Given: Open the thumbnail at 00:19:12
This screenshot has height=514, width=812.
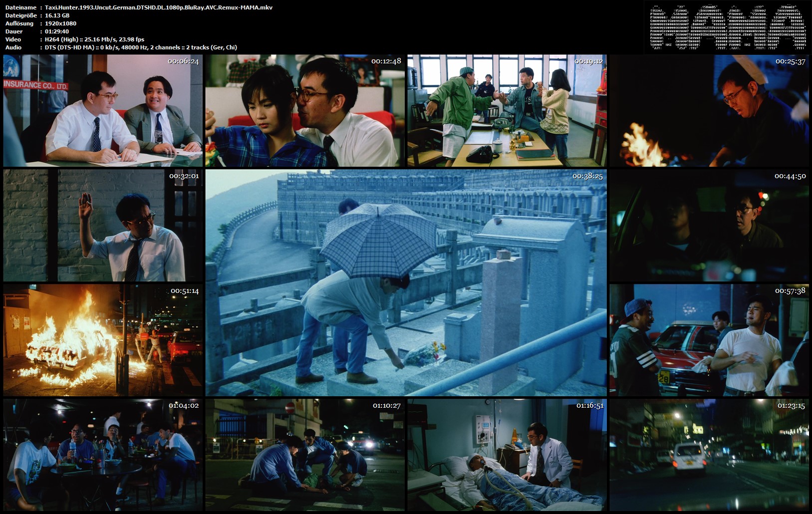Looking at the screenshot, I should click(x=507, y=111).
